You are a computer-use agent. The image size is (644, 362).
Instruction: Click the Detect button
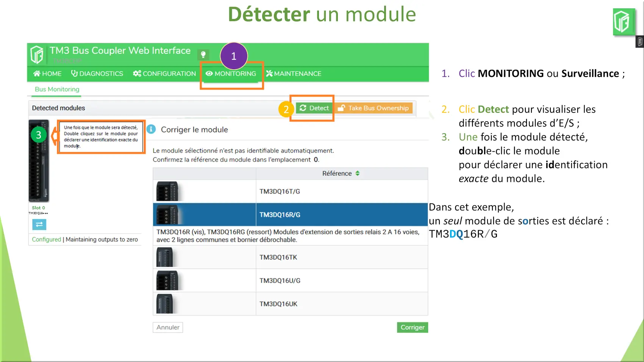pyautogui.click(x=314, y=108)
